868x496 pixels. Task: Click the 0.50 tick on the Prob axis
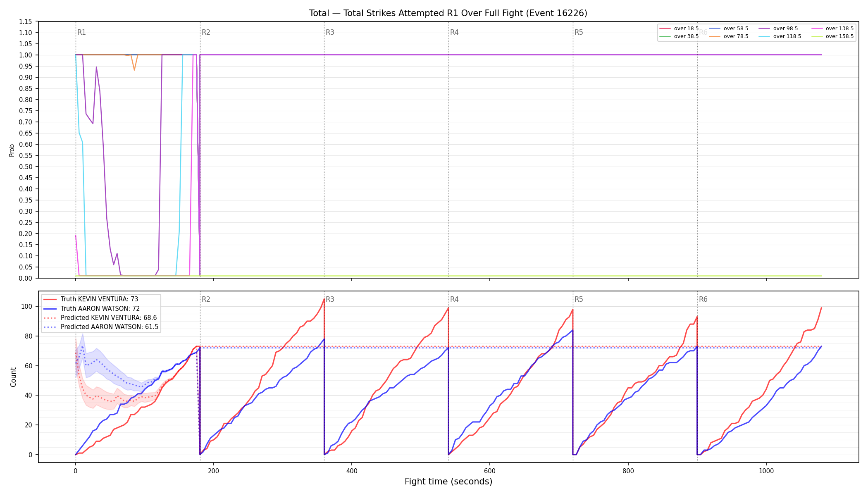(x=26, y=167)
